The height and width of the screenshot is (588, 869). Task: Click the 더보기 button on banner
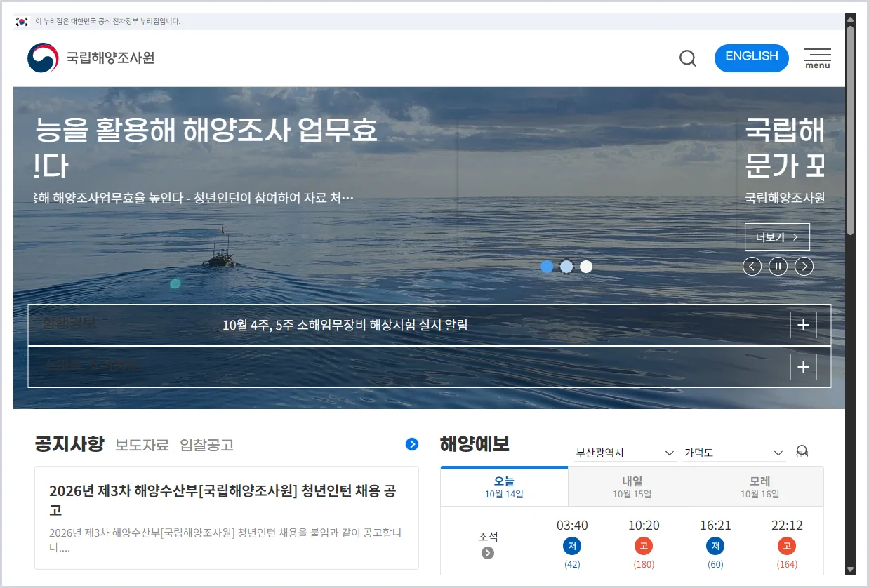pyautogui.click(x=777, y=237)
